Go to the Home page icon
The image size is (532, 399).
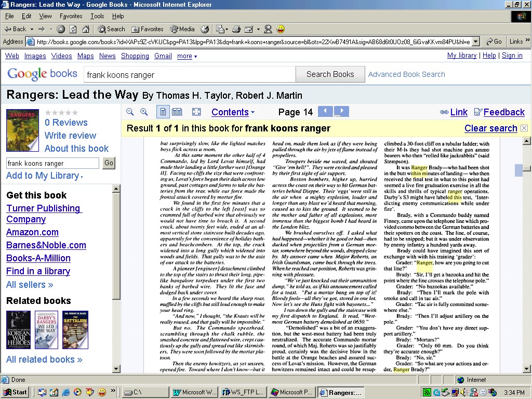point(86,29)
